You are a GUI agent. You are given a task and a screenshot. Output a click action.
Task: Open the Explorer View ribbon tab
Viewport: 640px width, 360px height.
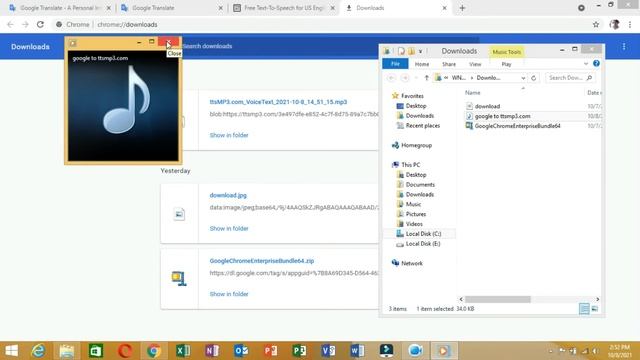pyautogui.click(x=475, y=64)
